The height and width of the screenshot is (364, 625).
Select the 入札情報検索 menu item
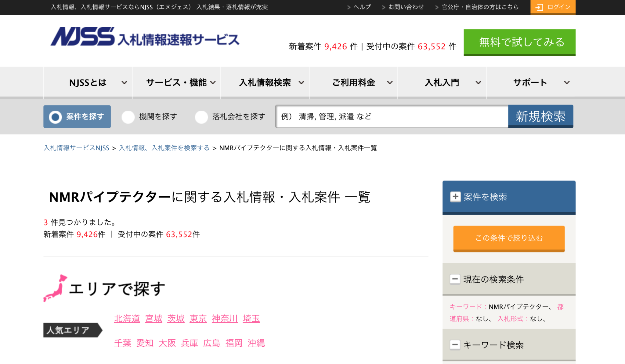coord(265,82)
